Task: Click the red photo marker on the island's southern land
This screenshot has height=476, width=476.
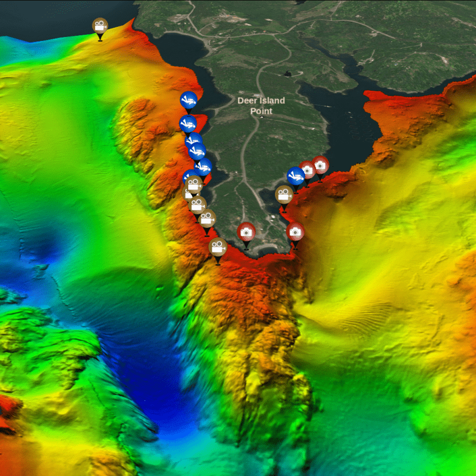Action: (x=246, y=231)
